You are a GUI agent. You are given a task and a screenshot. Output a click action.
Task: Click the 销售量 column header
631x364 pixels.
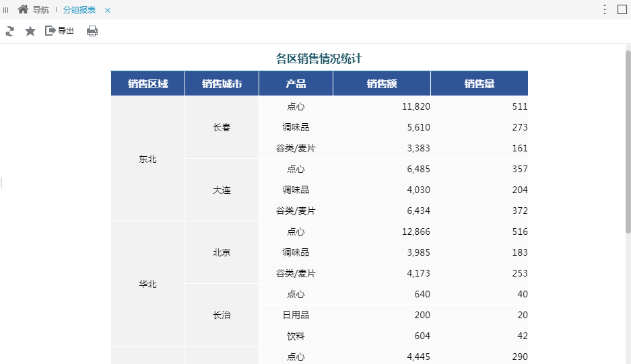coord(479,83)
